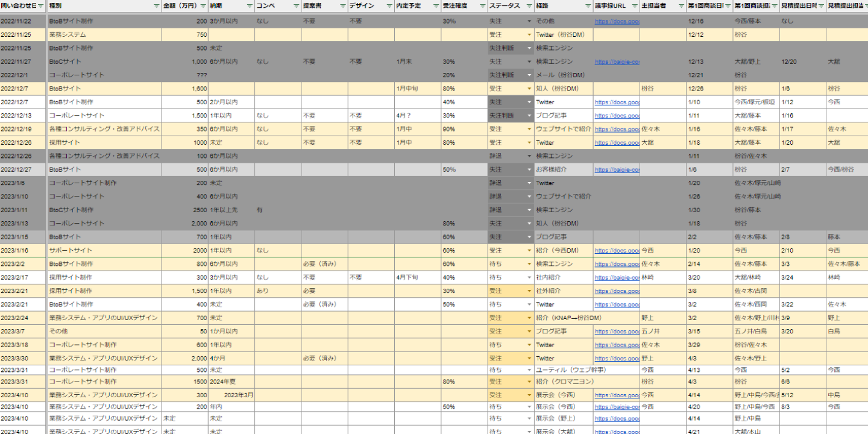Open the docs link in the 2023/3/30 row
This screenshot has height=434, width=868.
pyautogui.click(x=617, y=358)
